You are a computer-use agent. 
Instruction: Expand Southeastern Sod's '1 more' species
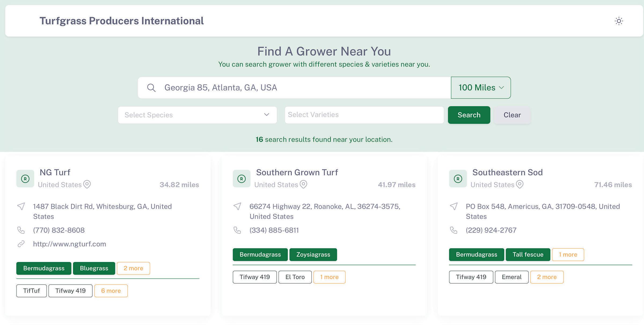(x=568, y=254)
